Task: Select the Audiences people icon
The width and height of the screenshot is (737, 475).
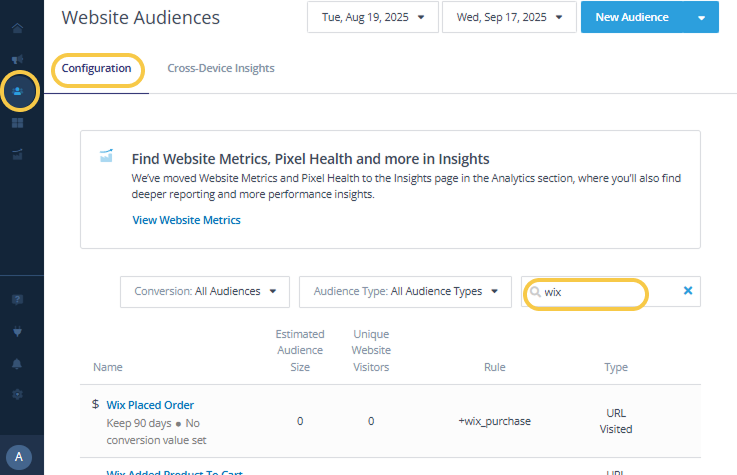Action: [x=18, y=91]
